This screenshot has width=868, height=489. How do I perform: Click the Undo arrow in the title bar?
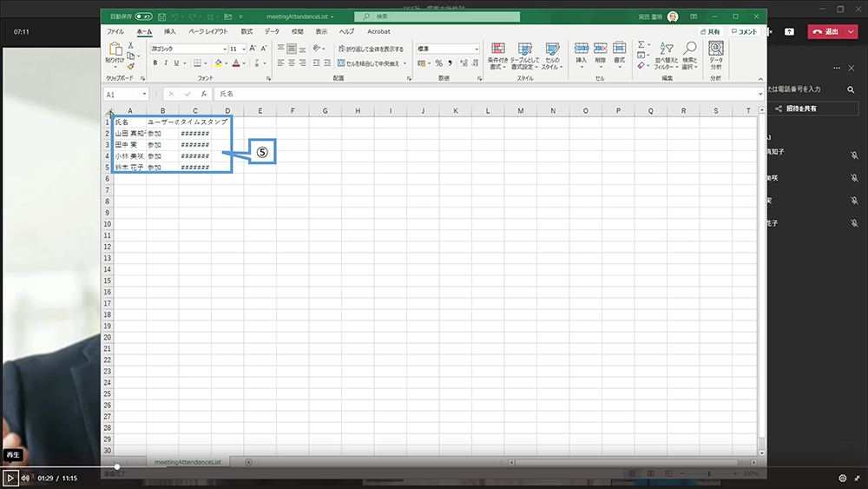coord(175,17)
